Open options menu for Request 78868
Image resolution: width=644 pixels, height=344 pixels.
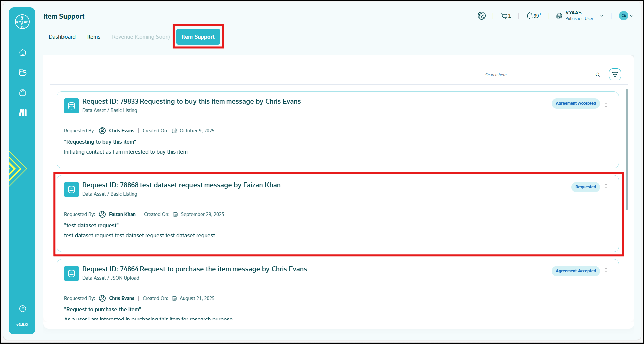[x=606, y=187]
